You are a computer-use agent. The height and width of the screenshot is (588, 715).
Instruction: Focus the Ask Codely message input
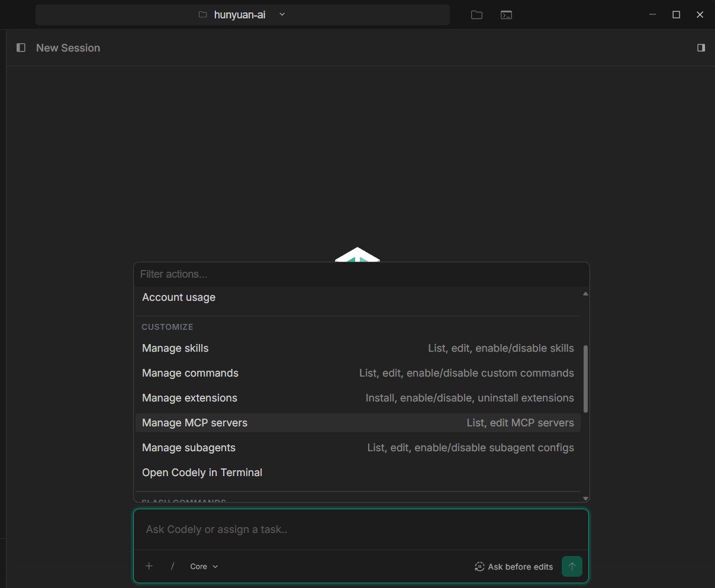pos(361,529)
